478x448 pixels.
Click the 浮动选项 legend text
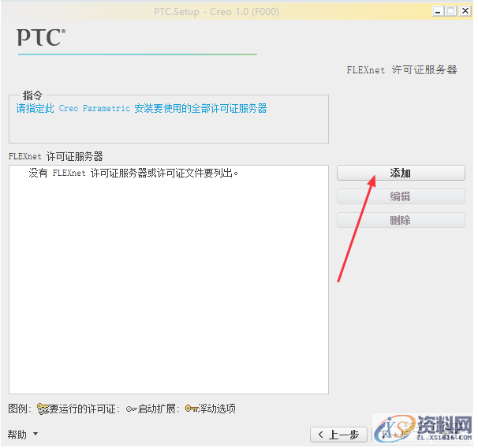(x=217, y=409)
